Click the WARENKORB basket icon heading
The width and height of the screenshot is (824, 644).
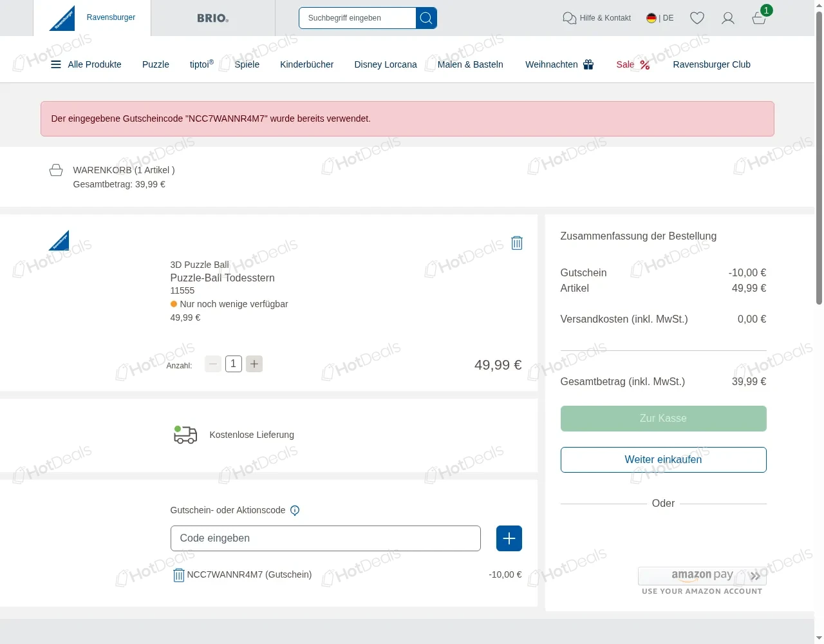56,170
